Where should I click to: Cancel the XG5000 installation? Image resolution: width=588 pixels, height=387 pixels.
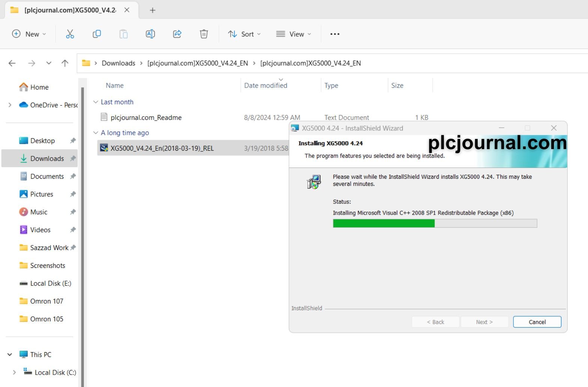pyautogui.click(x=537, y=322)
